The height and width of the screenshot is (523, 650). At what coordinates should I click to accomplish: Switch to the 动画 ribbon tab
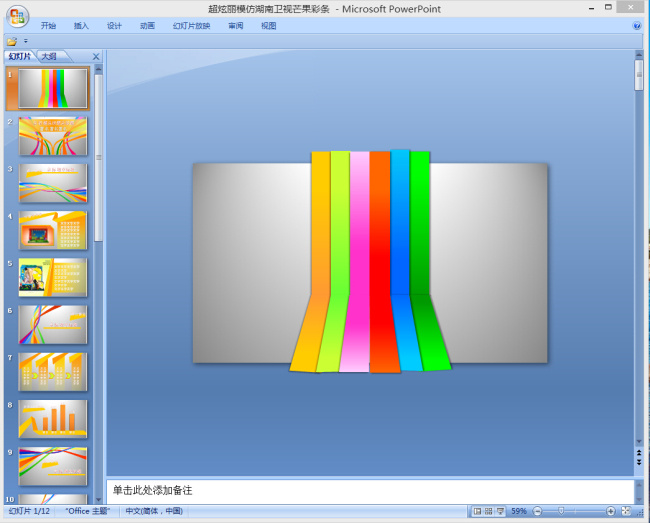[x=147, y=26]
